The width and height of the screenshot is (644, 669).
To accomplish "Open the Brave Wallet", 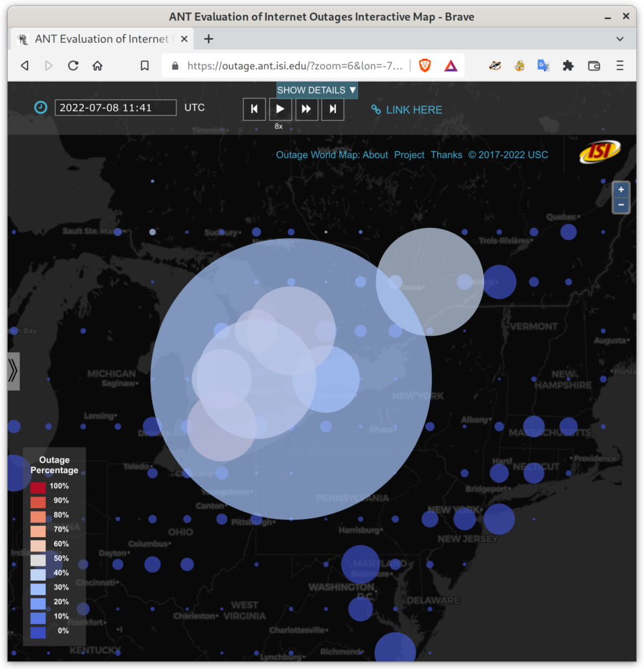I will coord(594,66).
